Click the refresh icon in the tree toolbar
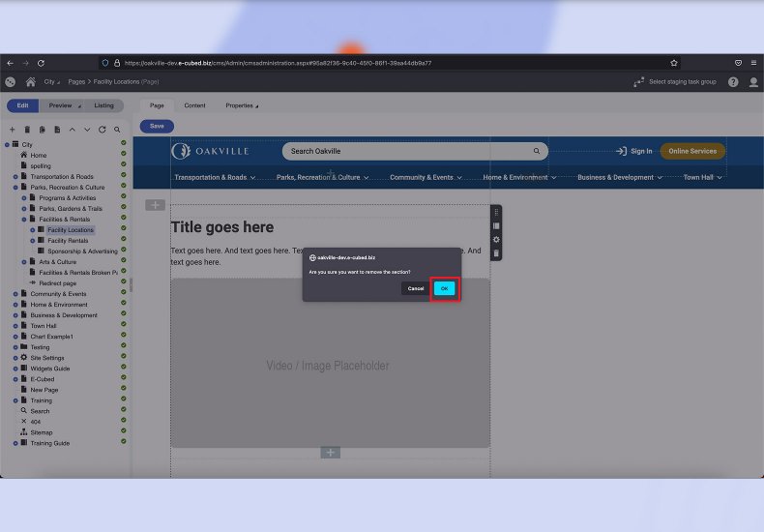 [102, 129]
